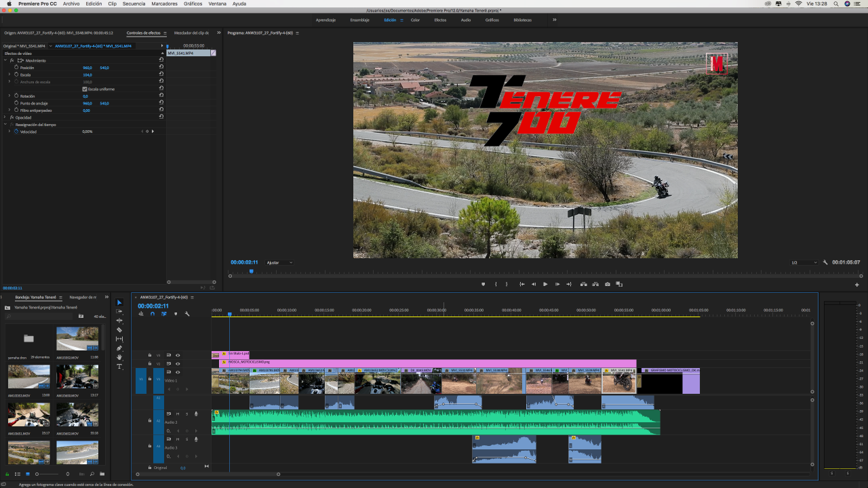Reset the Posición parameter
868x488 pixels.
click(161, 68)
